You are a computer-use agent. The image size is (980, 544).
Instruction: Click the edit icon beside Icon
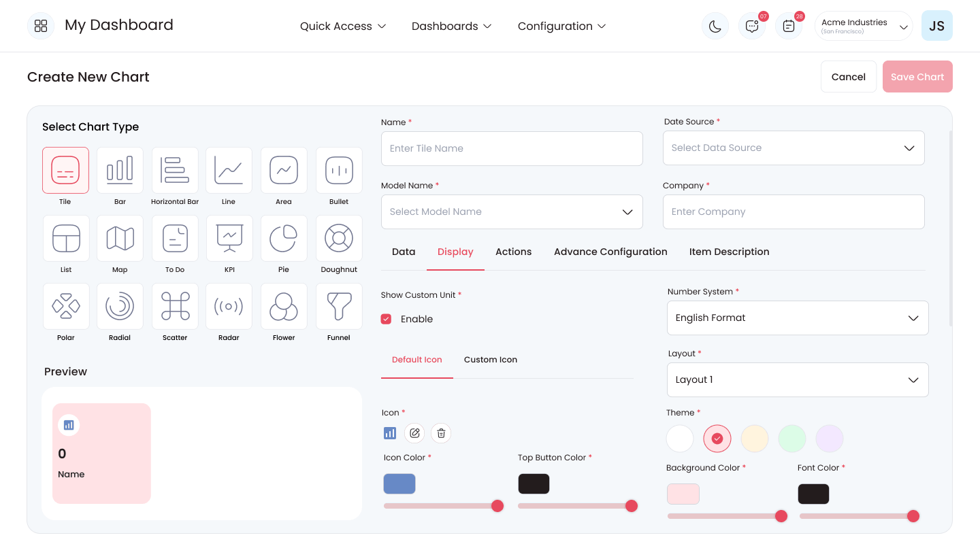(414, 433)
